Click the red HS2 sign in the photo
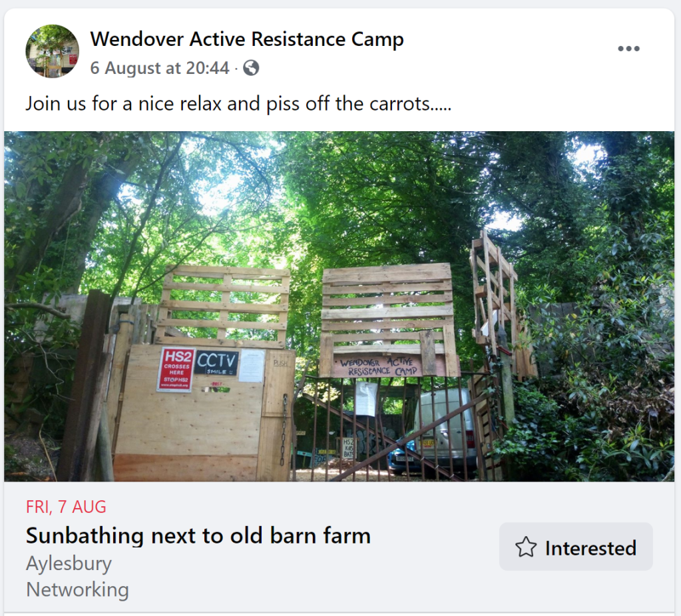 tap(174, 368)
